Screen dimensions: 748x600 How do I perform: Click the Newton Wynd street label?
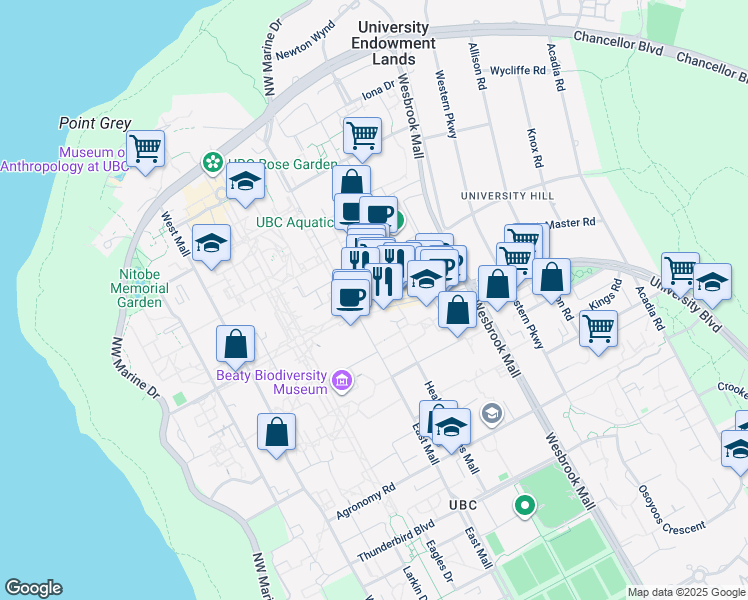tap(305, 41)
